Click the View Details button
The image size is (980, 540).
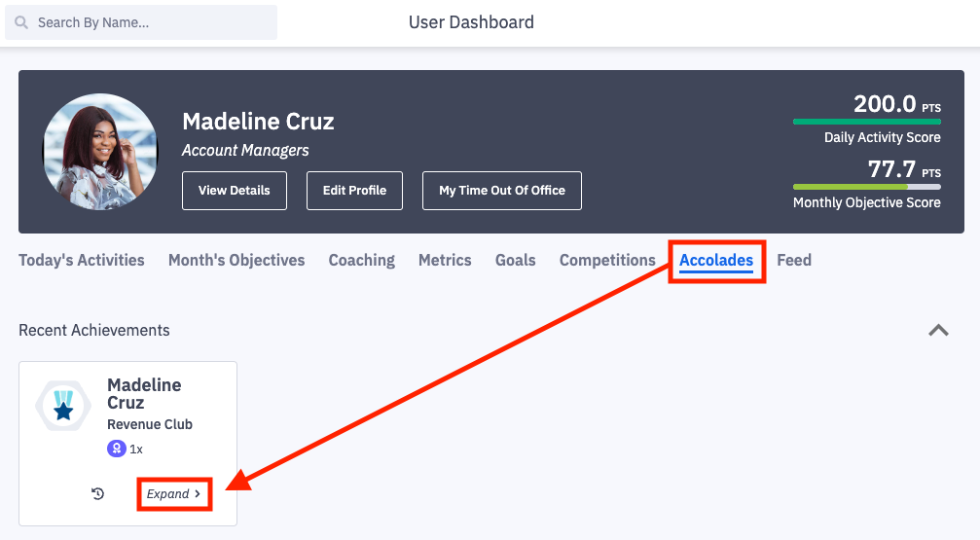tap(235, 191)
